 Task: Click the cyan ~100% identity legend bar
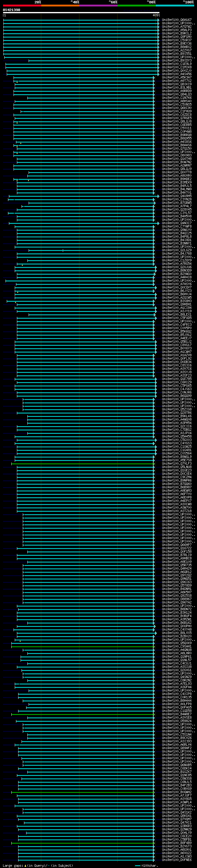[x=175, y=6]
